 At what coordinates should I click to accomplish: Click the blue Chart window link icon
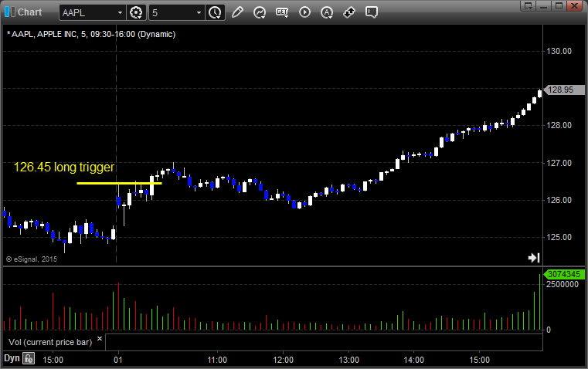[10, 12]
